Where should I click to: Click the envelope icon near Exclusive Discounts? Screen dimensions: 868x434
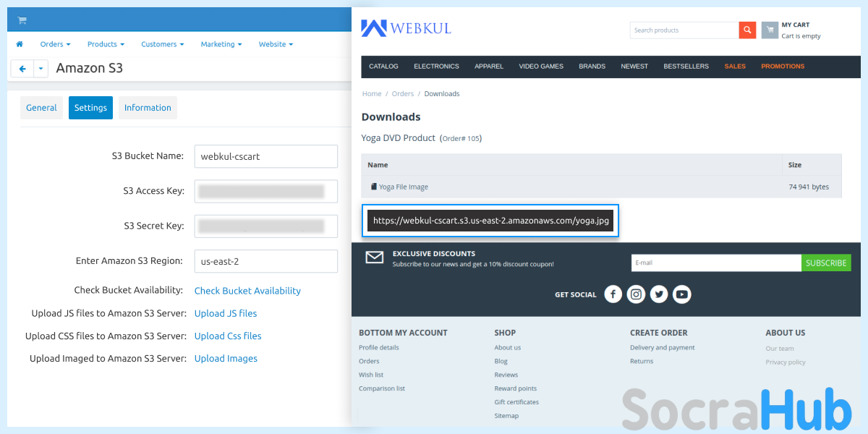[x=374, y=258]
